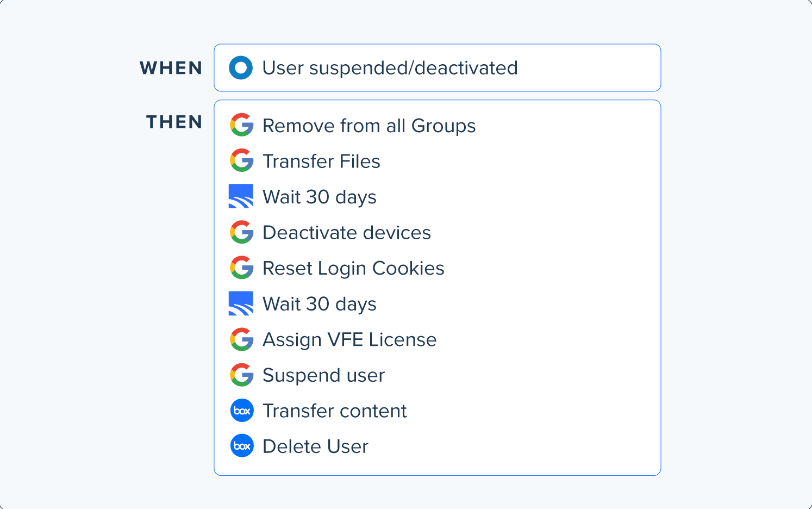812x509 pixels.
Task: Open the Reset Login Cookies action
Action: (353, 269)
